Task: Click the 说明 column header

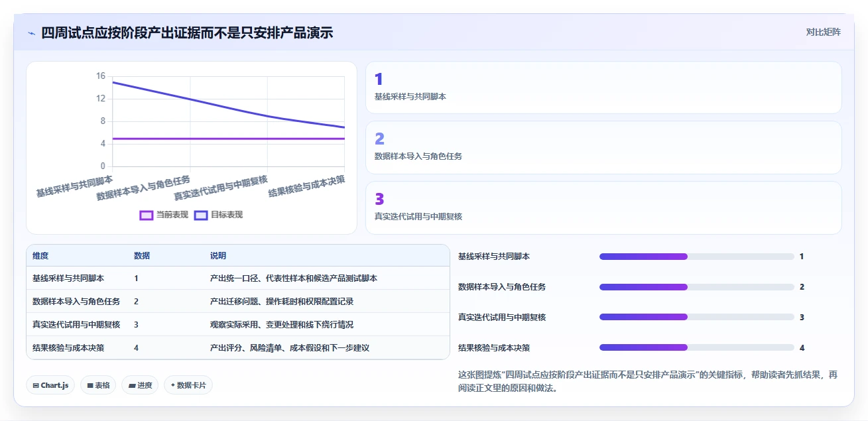Action: pyautogui.click(x=218, y=256)
